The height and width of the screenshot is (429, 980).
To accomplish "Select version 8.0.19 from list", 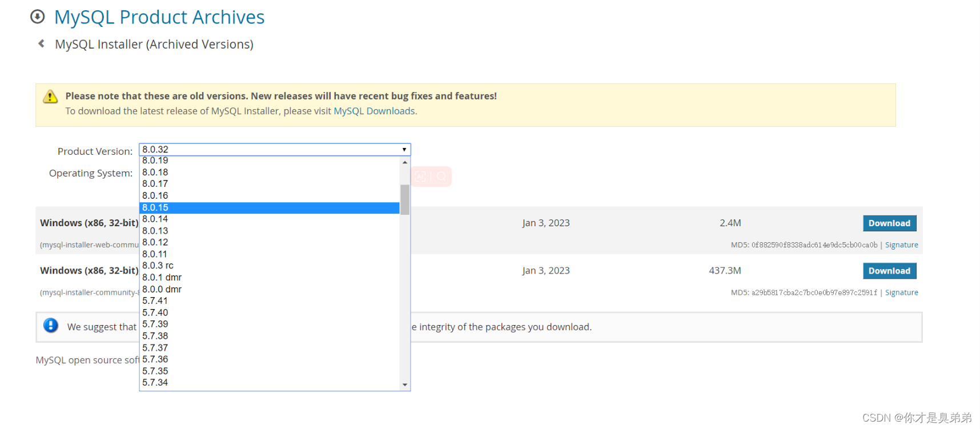I will pos(270,161).
